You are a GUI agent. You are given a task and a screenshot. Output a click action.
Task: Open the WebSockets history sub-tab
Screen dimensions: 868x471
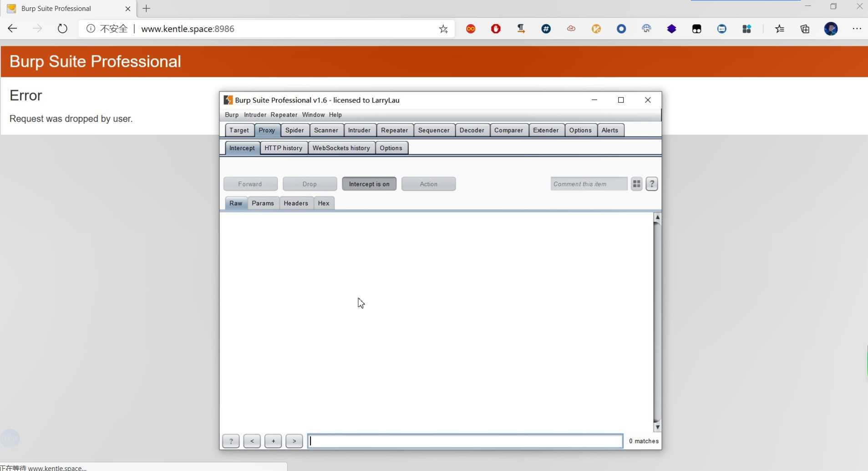tap(341, 148)
